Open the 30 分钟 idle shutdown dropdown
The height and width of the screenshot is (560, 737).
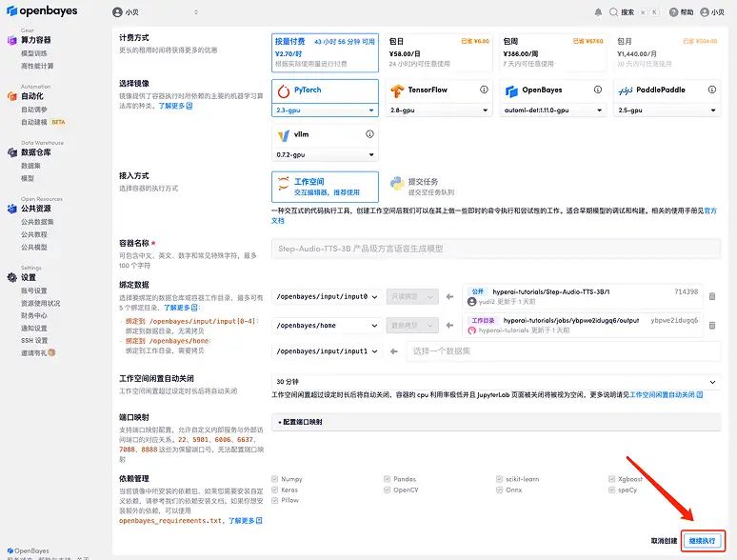coord(496,382)
